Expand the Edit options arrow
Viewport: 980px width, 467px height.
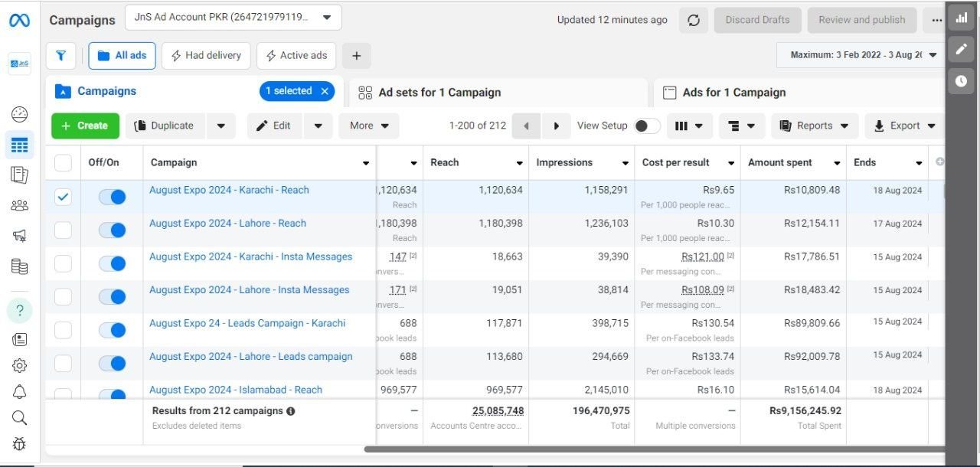point(318,126)
